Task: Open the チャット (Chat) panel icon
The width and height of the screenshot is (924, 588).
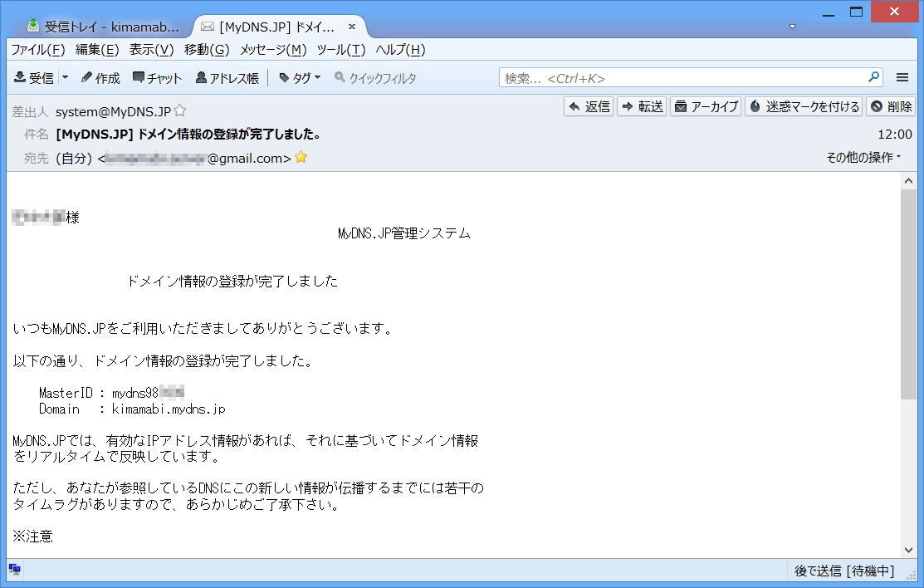Action: pos(152,78)
